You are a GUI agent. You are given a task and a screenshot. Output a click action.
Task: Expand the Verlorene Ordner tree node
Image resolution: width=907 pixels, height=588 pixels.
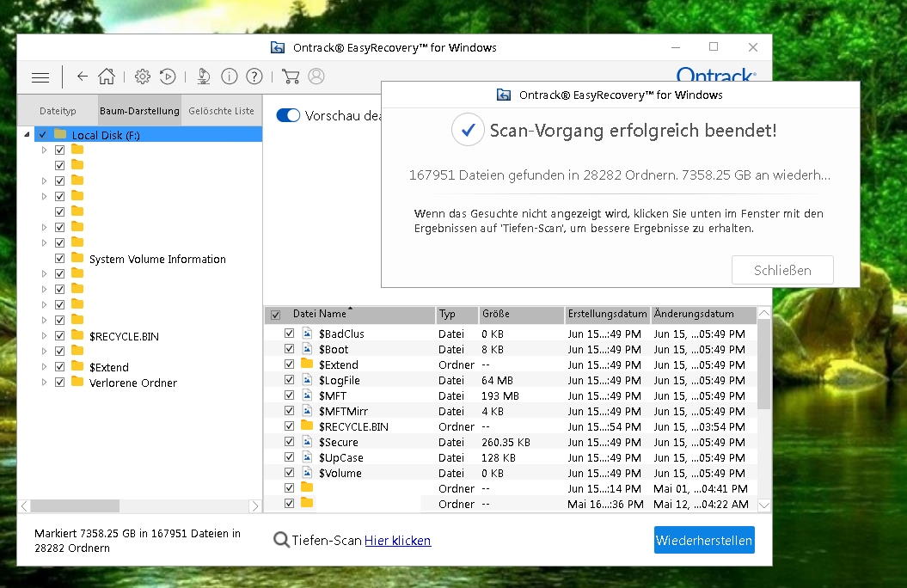coord(44,383)
